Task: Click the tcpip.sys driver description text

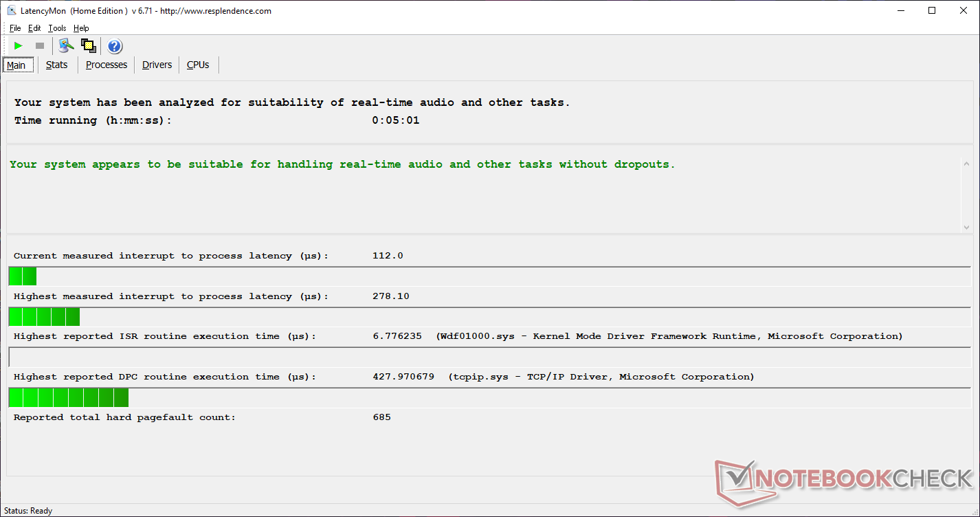Action: [x=601, y=377]
